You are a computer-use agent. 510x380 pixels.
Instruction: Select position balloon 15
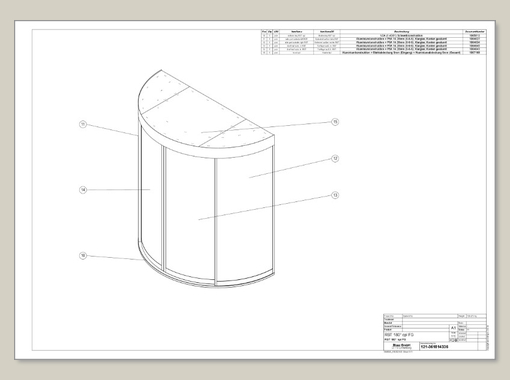pyautogui.click(x=335, y=122)
